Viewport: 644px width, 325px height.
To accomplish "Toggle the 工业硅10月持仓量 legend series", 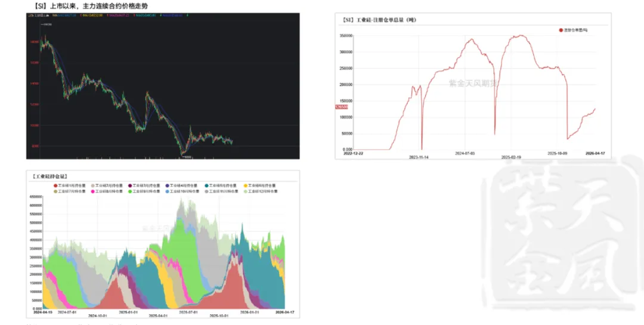I will pos(182,191).
